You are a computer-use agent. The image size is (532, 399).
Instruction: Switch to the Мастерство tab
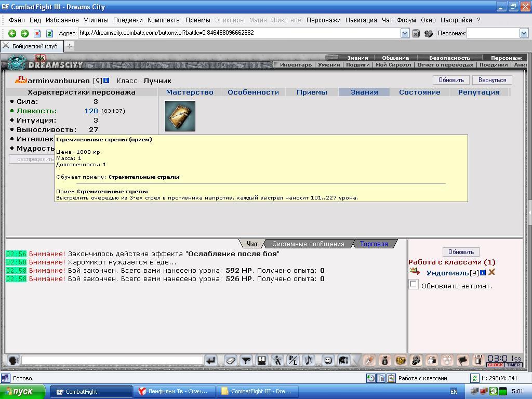coord(190,92)
